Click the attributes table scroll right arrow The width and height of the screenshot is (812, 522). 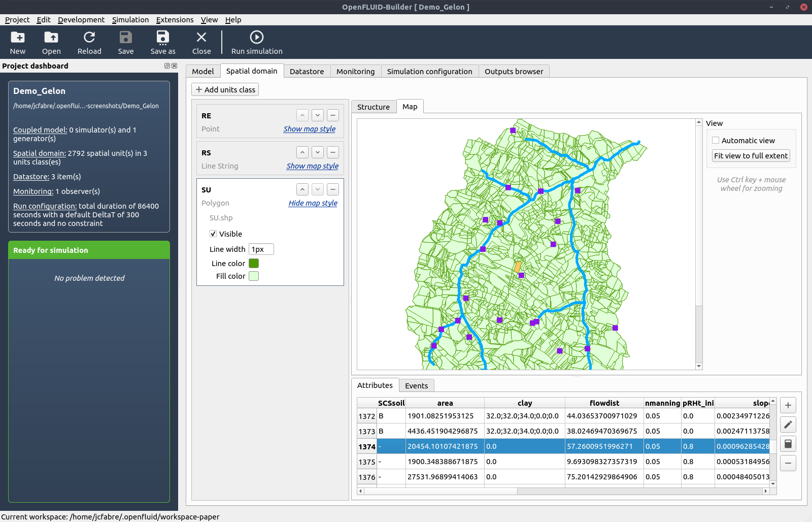[766, 491]
